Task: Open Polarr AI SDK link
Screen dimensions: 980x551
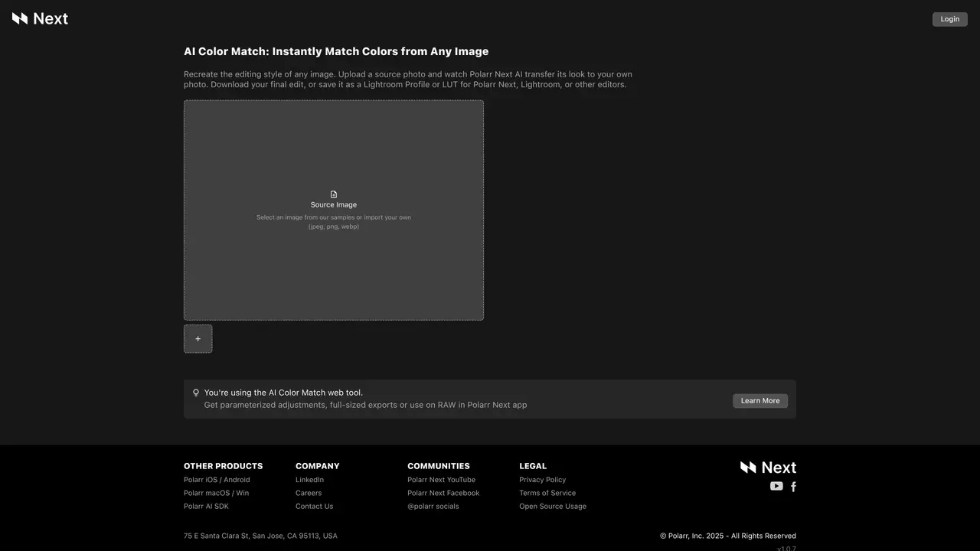Action: [x=206, y=507]
